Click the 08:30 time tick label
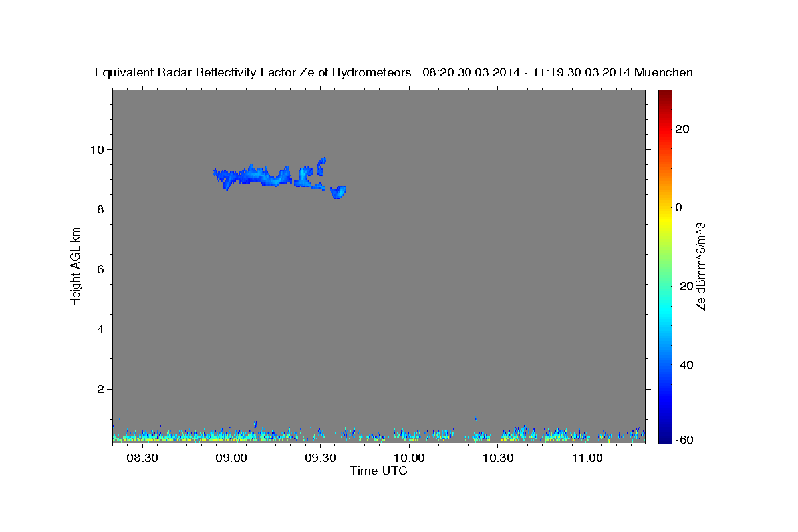The width and height of the screenshot is (798, 532). [x=142, y=458]
